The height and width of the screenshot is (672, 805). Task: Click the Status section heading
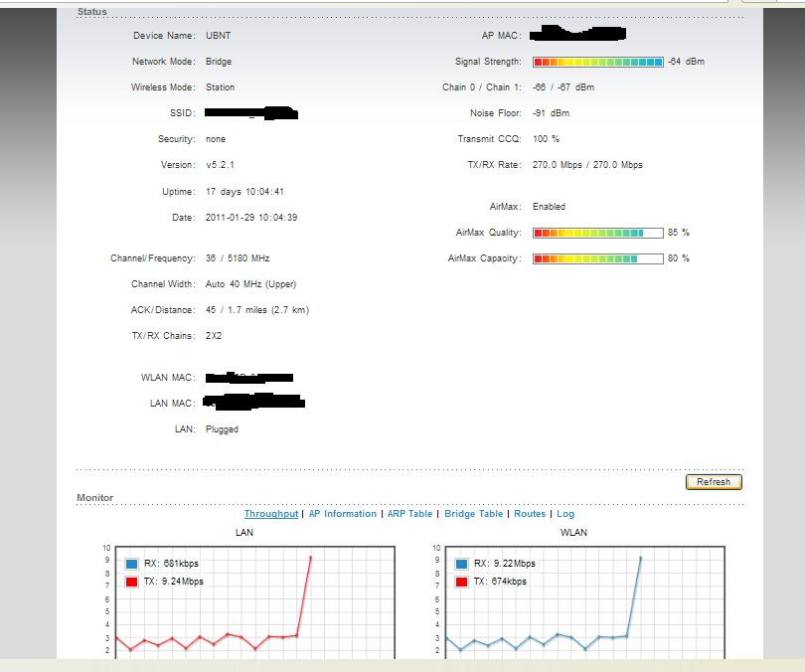92,12
